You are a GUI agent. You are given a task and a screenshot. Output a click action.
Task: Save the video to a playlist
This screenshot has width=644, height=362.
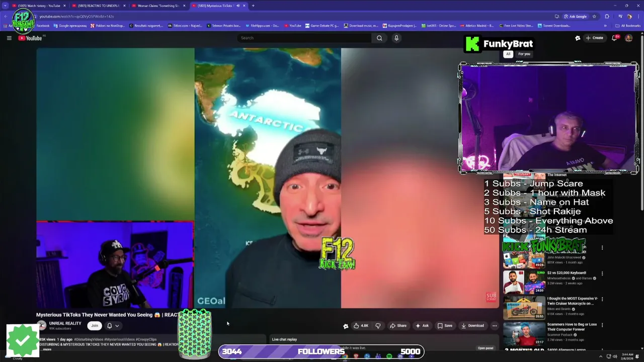click(444, 325)
